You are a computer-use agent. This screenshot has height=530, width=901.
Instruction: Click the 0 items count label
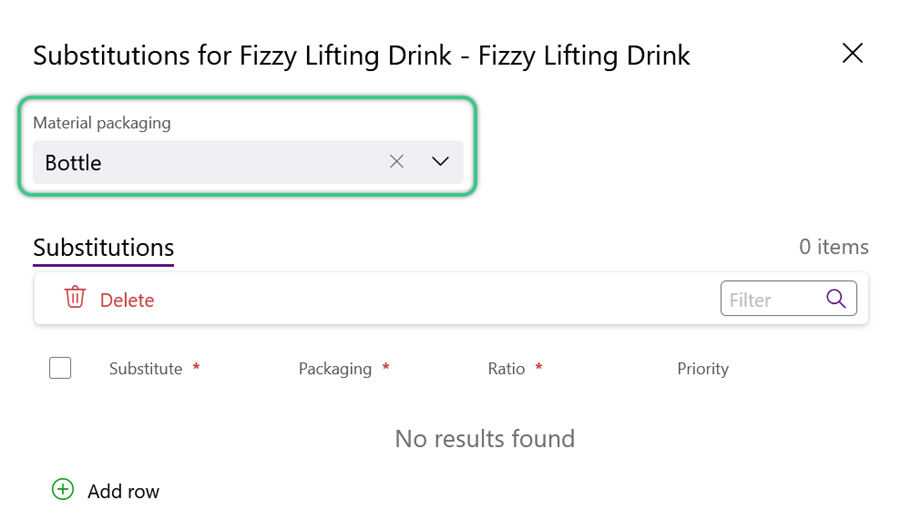(x=834, y=247)
